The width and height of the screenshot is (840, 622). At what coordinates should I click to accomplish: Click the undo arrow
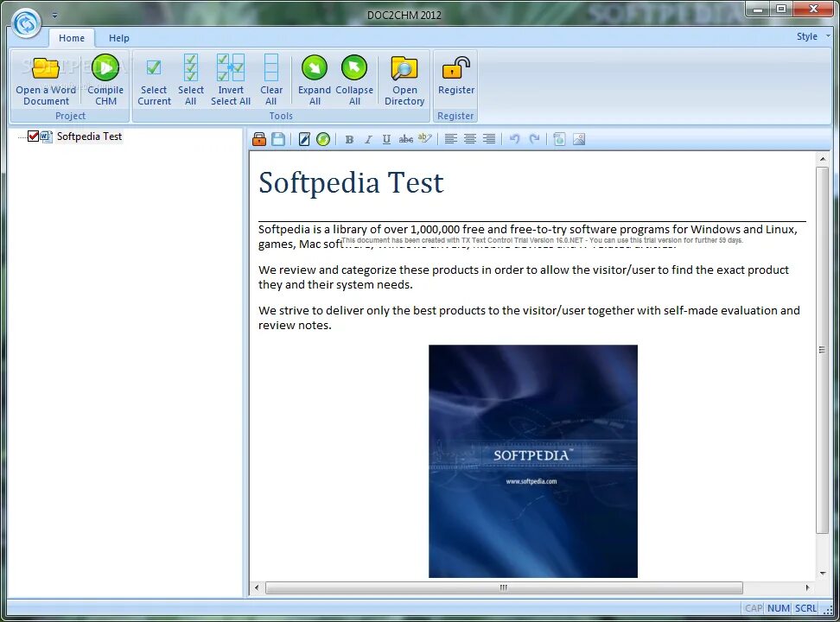tap(515, 139)
